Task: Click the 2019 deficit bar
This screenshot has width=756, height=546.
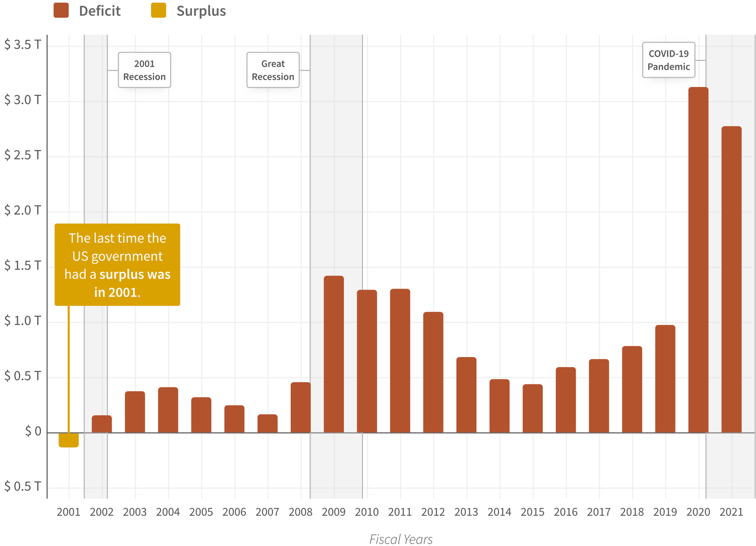Action: 665,379
